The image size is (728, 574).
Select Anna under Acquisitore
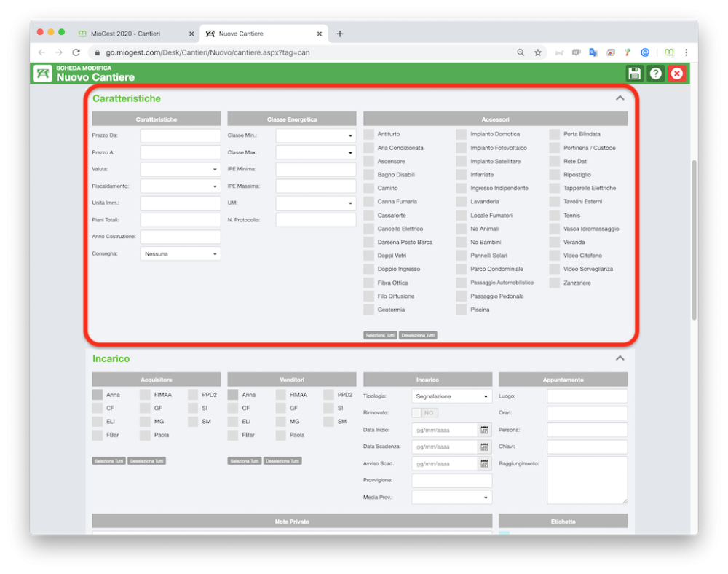pyautogui.click(x=98, y=395)
